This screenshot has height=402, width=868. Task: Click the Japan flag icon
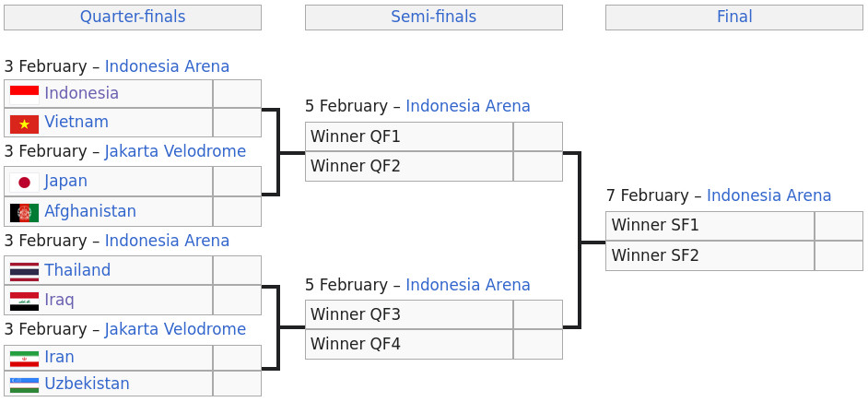24,182
